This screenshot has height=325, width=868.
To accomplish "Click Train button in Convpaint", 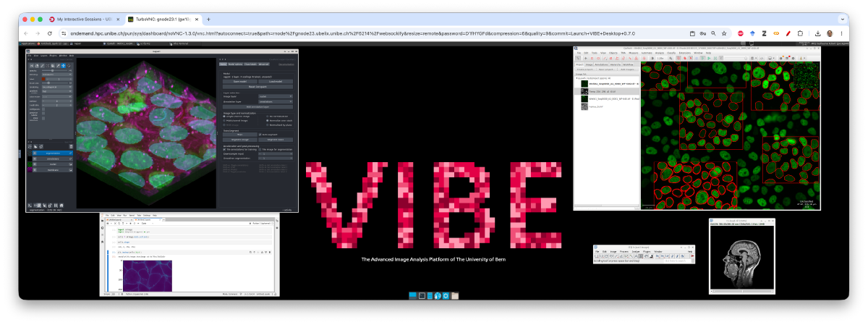I will pyautogui.click(x=239, y=135).
